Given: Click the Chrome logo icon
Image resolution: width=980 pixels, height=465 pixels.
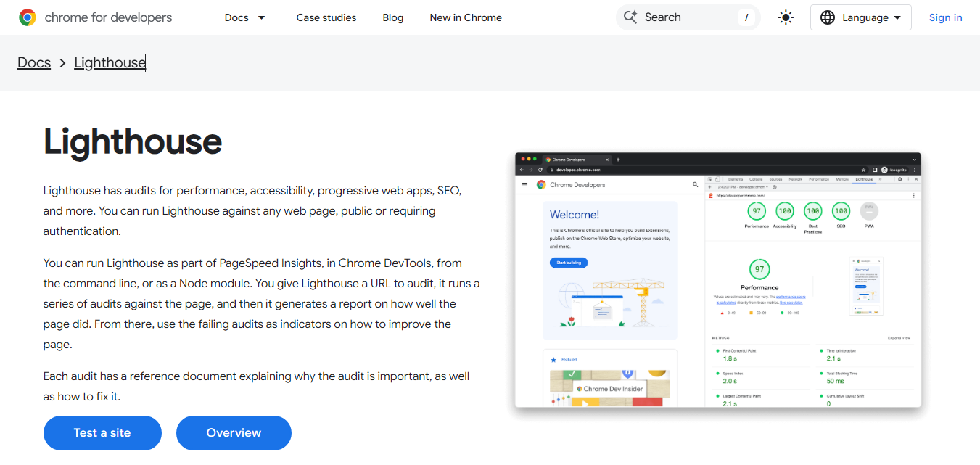Looking at the screenshot, I should [28, 17].
